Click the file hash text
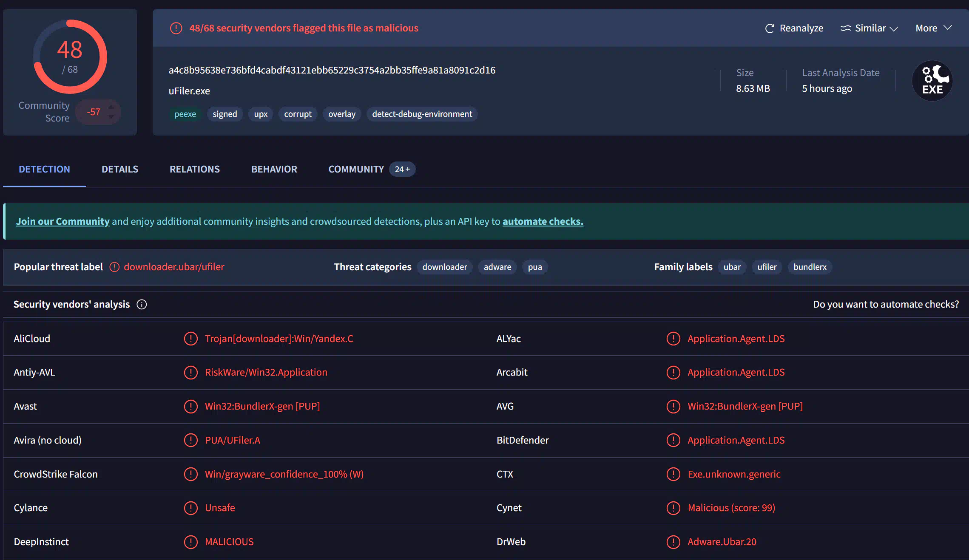Screen dimensions: 969x560 (332, 70)
